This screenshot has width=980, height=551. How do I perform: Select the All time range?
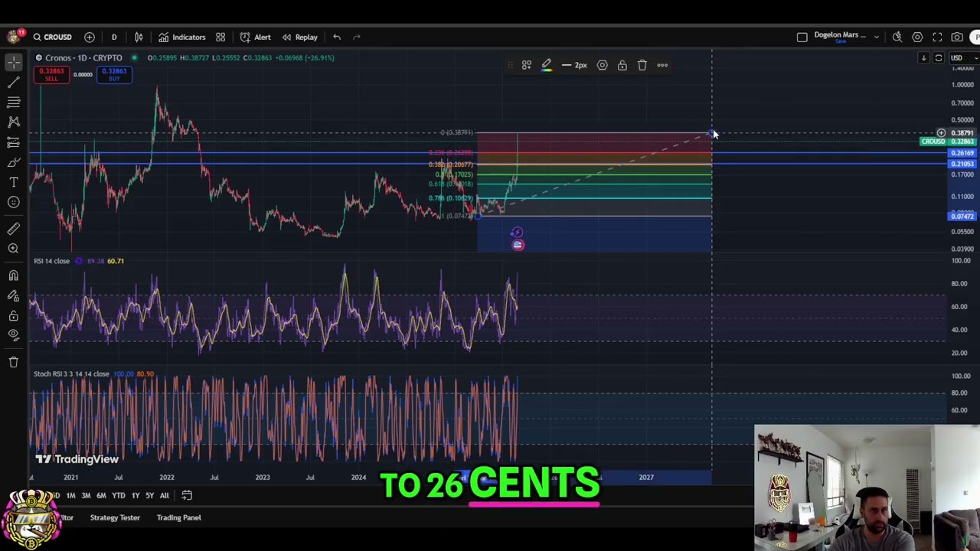pyautogui.click(x=164, y=495)
